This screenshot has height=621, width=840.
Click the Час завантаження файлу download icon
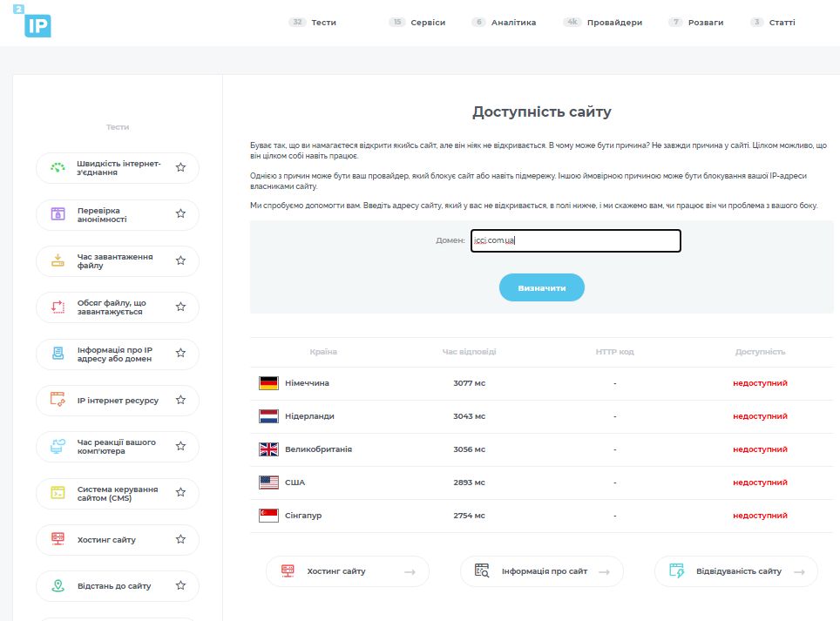[x=58, y=260]
